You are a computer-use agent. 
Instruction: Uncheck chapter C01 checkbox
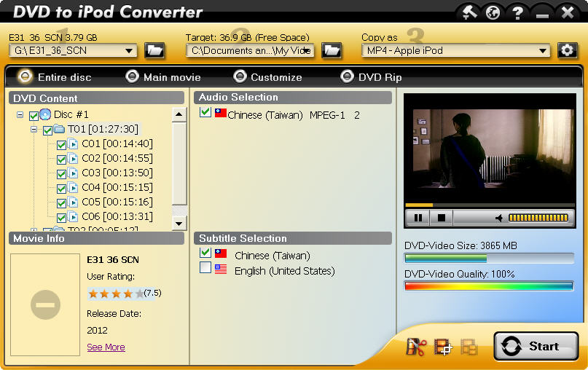61,145
